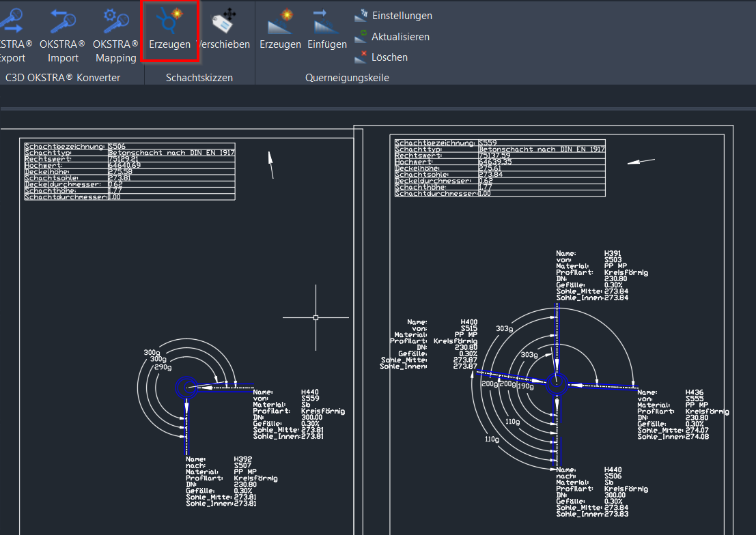Run the Aktualisieren command

pyautogui.click(x=400, y=37)
